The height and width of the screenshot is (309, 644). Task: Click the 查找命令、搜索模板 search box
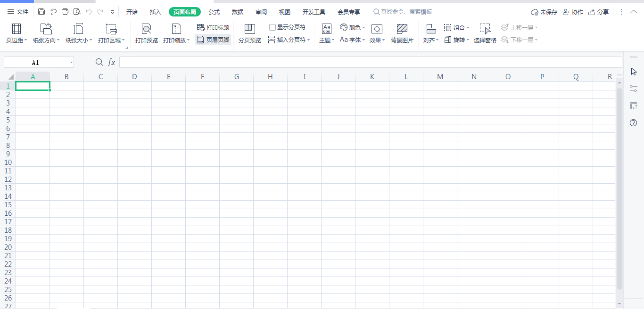coord(402,12)
